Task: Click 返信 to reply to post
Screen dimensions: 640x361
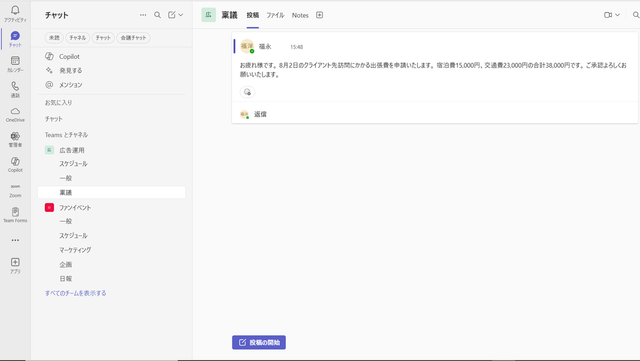Action: tap(260, 114)
